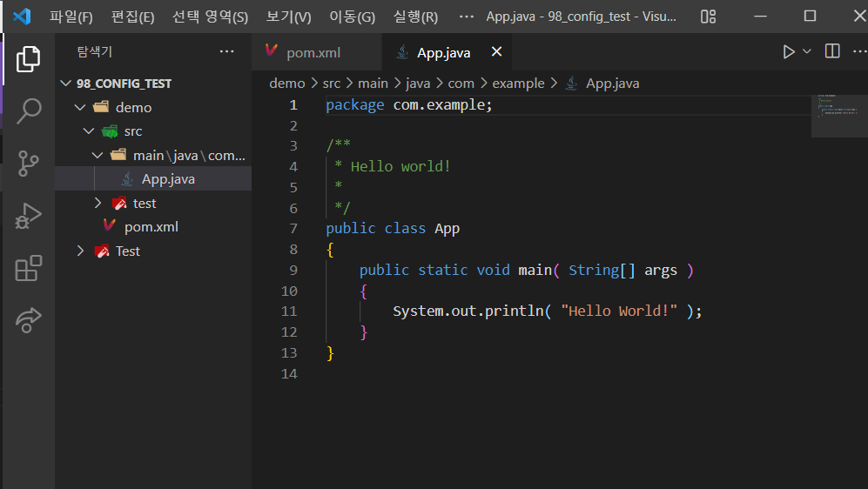868x489 pixels.
Task: Collapse the main\java\com folder
Action: (98, 156)
